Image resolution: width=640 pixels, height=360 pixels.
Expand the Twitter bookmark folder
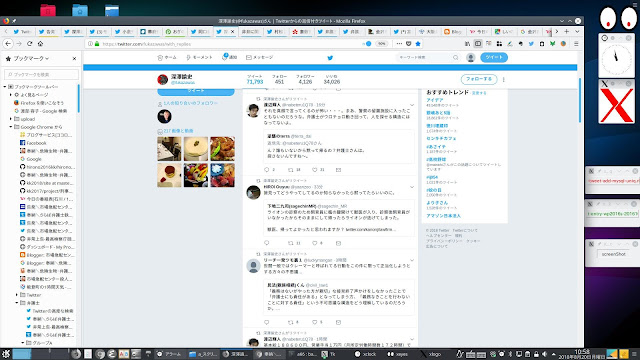pos(17,295)
